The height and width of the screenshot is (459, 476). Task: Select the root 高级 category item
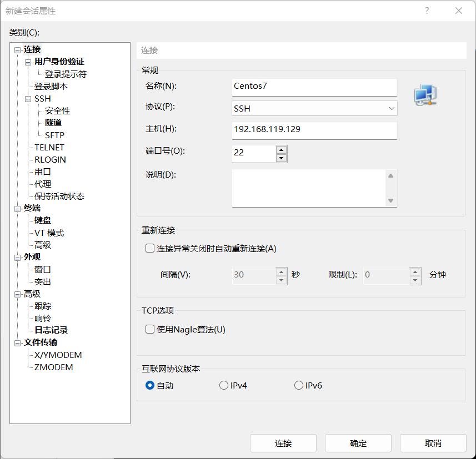tap(32, 294)
